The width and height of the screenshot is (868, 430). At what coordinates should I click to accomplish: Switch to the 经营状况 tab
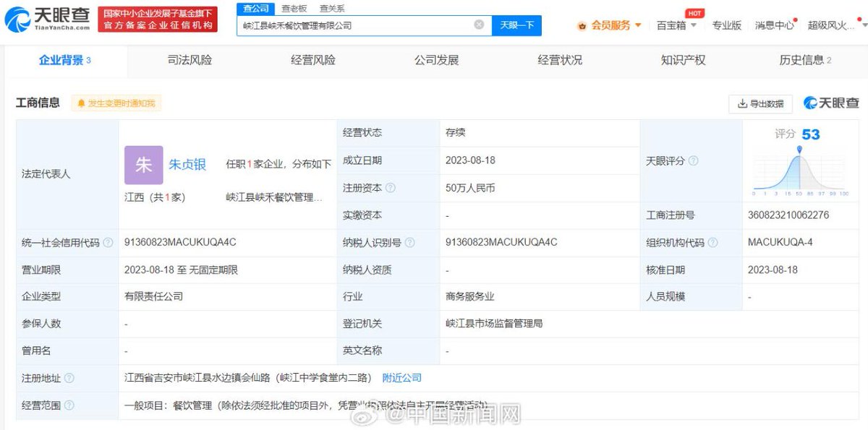point(560,61)
